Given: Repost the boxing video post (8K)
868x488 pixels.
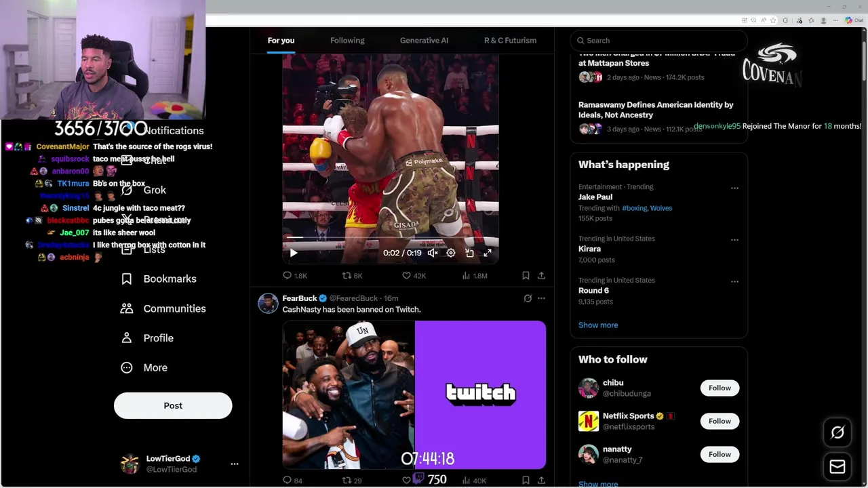Looking at the screenshot, I should tap(352, 276).
